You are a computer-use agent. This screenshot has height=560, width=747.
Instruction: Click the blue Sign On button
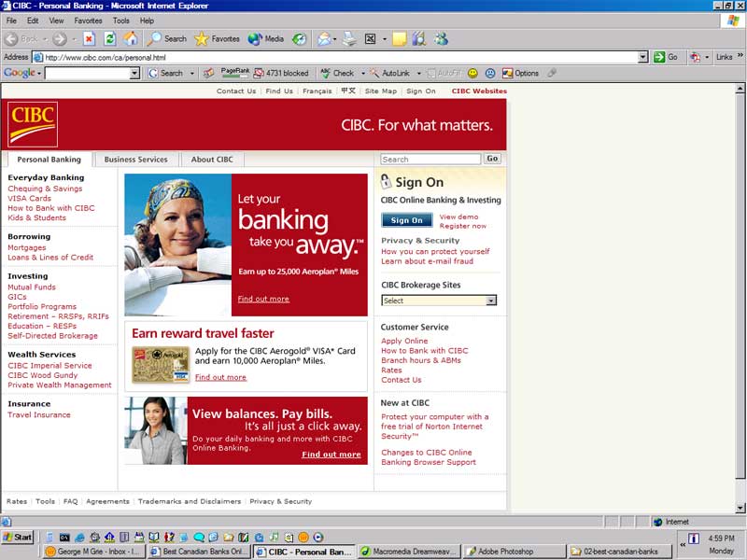406,220
